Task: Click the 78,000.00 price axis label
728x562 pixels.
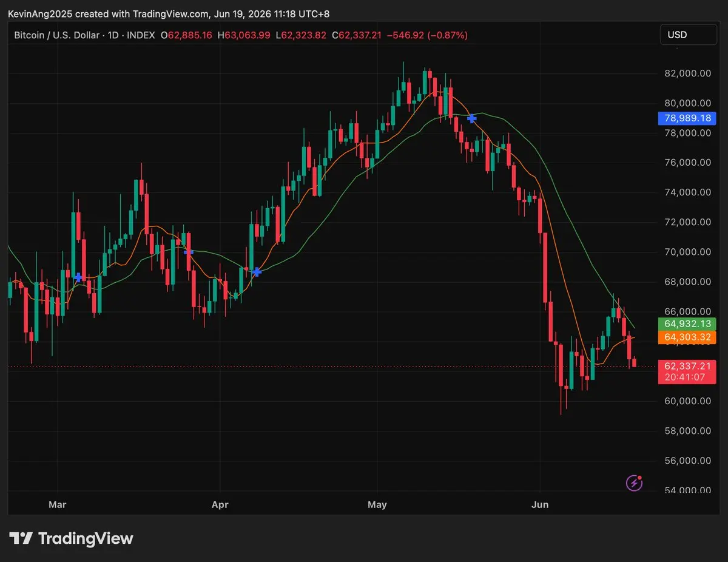Action: (688, 133)
